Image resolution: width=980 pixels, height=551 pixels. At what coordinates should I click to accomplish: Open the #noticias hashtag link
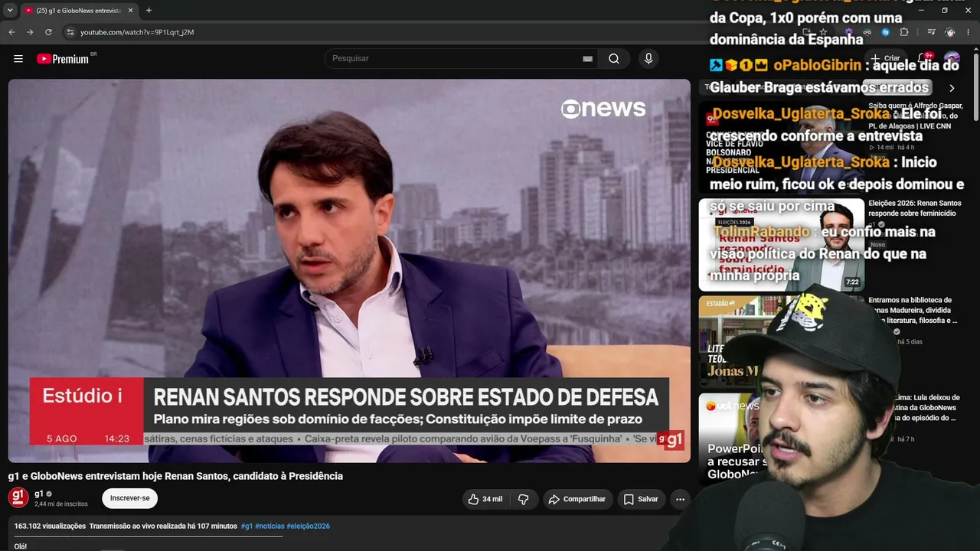pos(269,527)
